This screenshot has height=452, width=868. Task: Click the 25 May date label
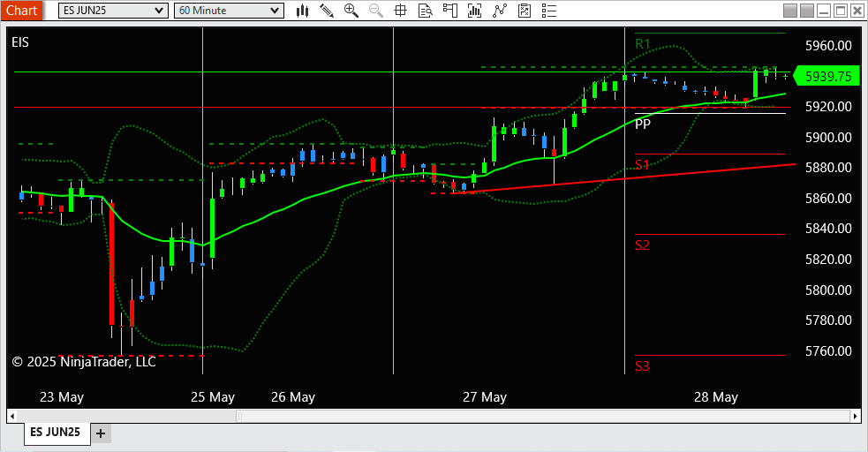coord(213,397)
